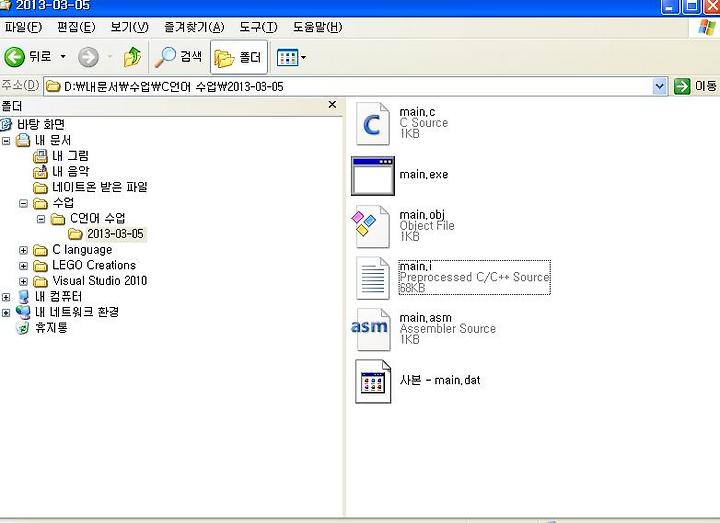Go back with the green Back arrow
The image size is (720, 523).
(x=15, y=57)
